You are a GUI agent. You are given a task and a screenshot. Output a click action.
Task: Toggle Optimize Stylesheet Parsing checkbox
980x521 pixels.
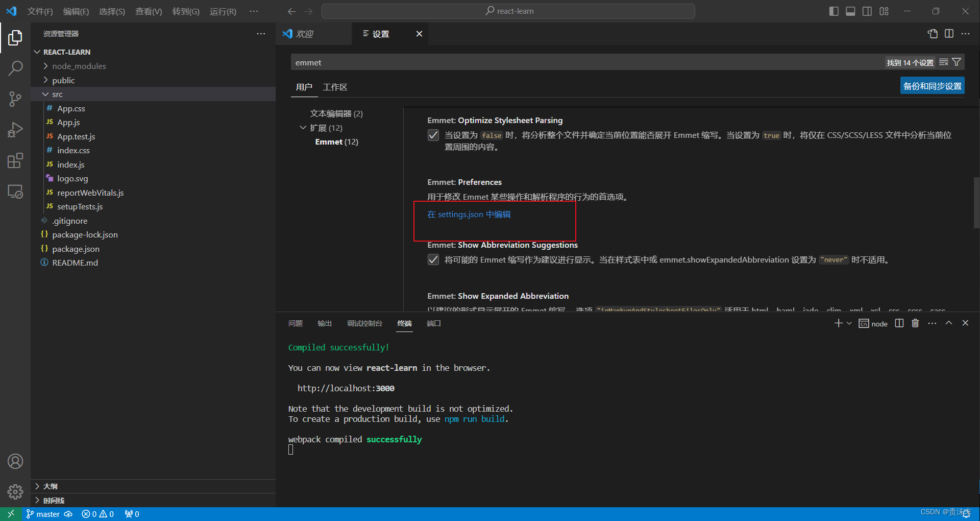433,135
